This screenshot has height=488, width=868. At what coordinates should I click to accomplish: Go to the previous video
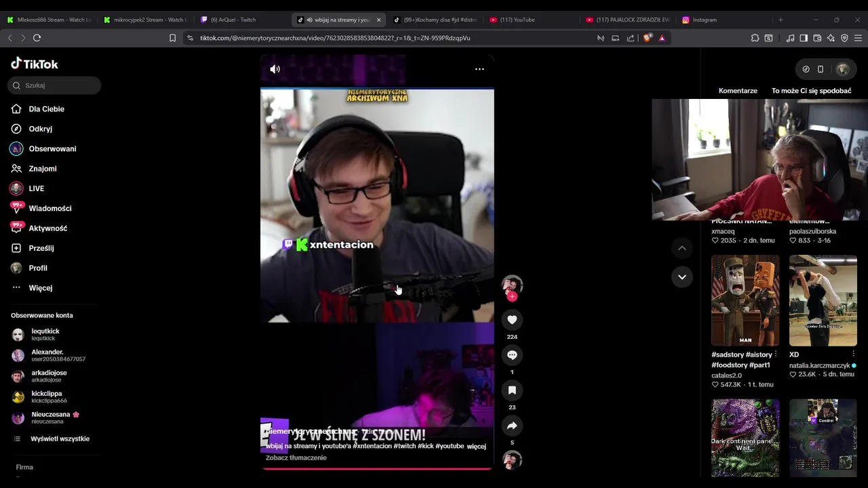[682, 248]
